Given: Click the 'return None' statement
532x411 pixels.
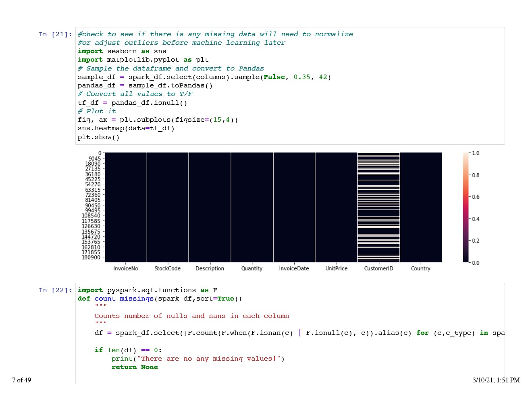Looking at the screenshot, I should pos(135,367).
